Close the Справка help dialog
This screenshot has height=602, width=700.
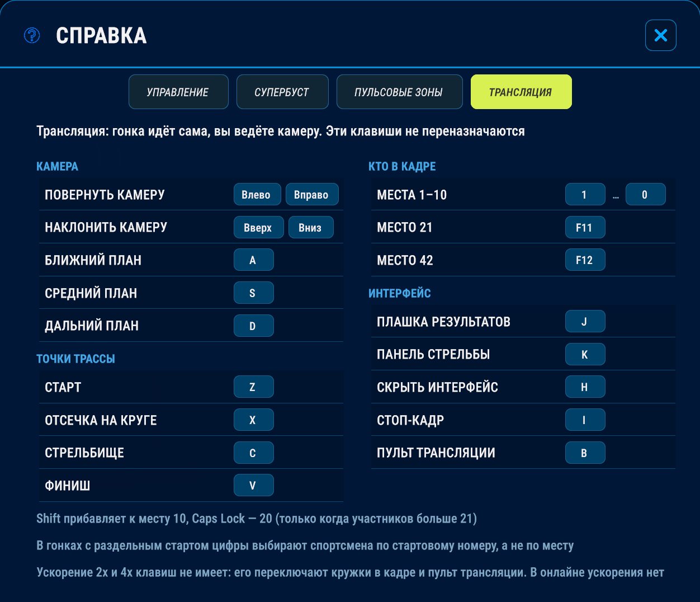click(661, 35)
